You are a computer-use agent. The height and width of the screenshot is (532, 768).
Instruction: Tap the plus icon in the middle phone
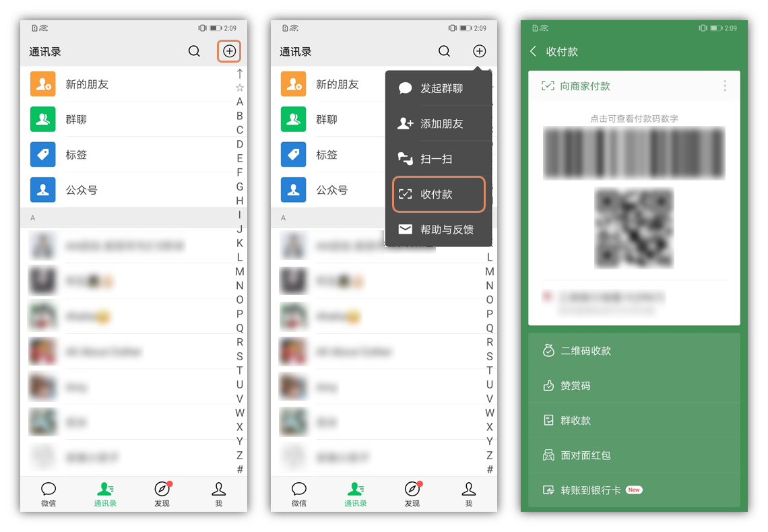(x=480, y=51)
